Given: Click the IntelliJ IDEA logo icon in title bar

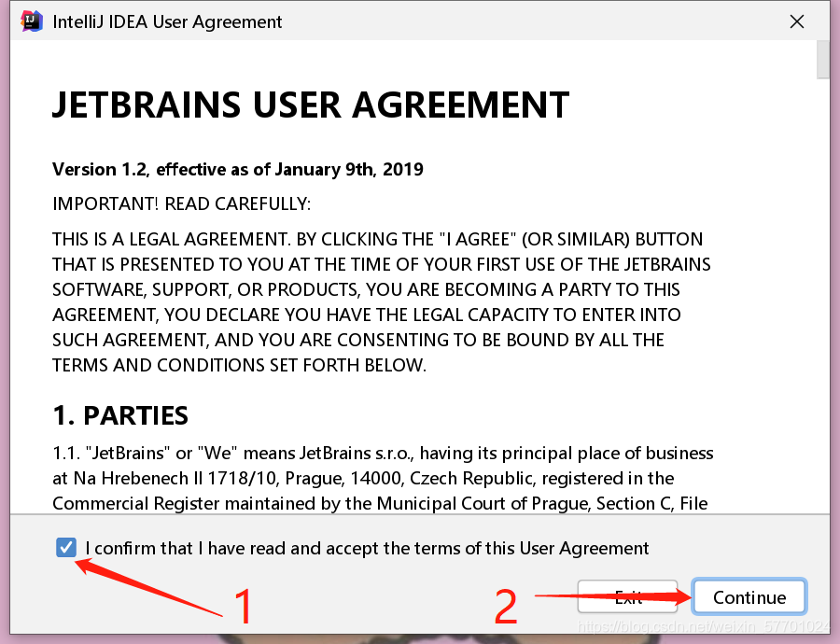Looking at the screenshot, I should pyautogui.click(x=31, y=21).
